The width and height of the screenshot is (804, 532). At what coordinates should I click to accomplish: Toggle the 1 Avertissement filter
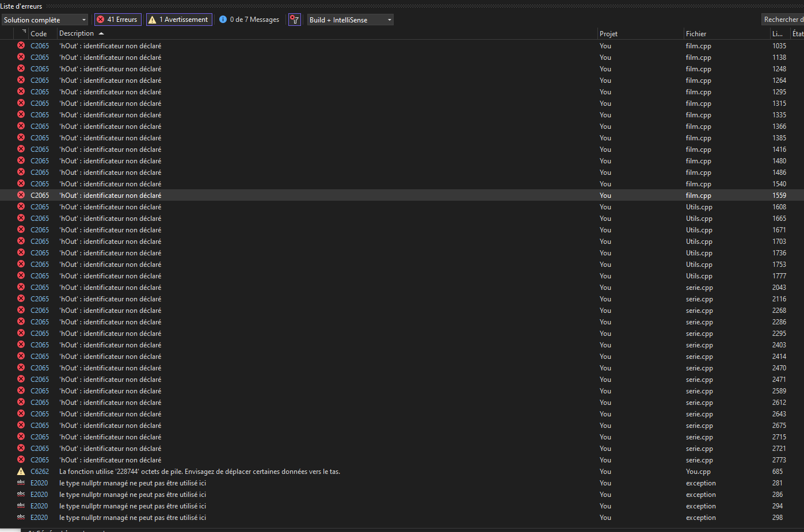tap(179, 20)
